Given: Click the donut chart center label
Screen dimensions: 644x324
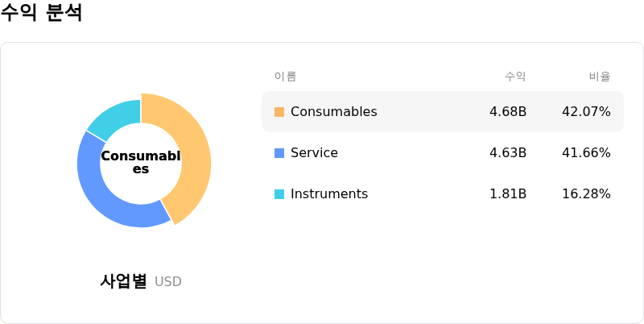Looking at the screenshot, I should click(x=141, y=162).
